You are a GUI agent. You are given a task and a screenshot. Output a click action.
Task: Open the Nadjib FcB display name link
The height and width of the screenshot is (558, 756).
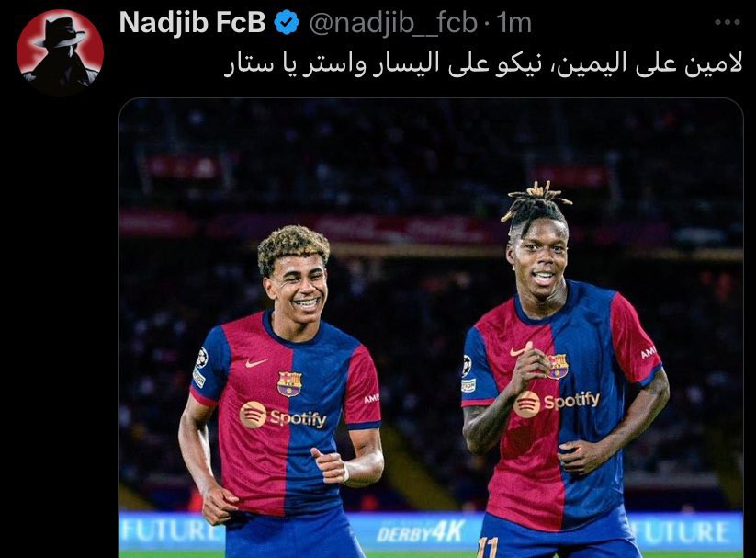[x=192, y=23]
